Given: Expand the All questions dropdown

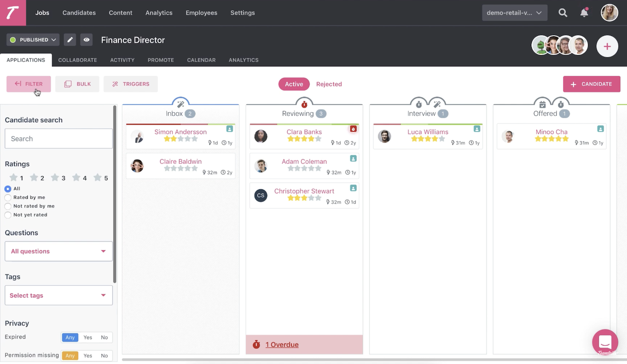Looking at the screenshot, I should click(59, 251).
